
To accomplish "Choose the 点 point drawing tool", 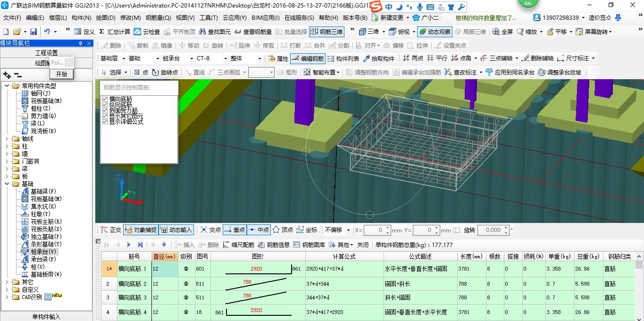I will pyautogui.click(x=141, y=72).
